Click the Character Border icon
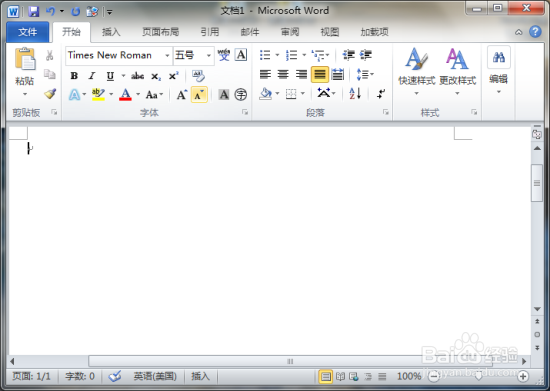550x391 pixels. (x=241, y=55)
